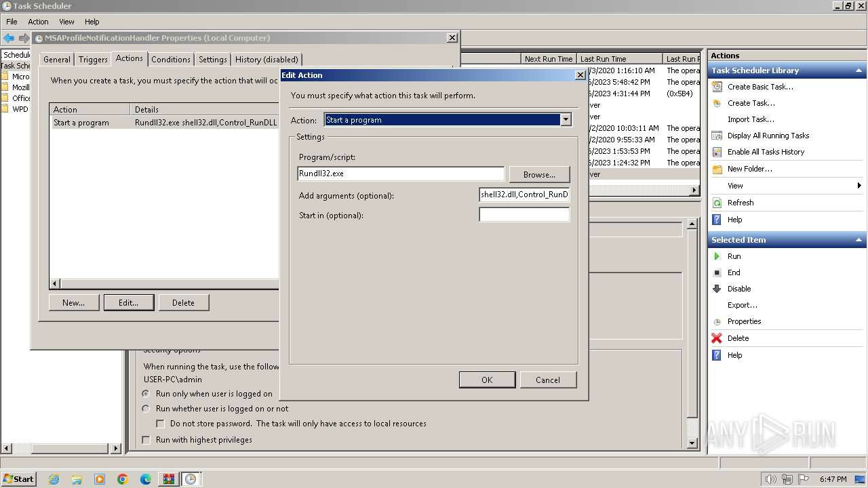This screenshot has width=868, height=488.
Task: Close the Edit Action dialog
Action: [x=580, y=75]
